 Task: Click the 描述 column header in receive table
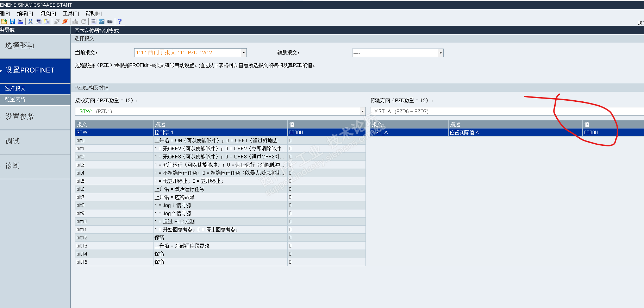click(220, 124)
